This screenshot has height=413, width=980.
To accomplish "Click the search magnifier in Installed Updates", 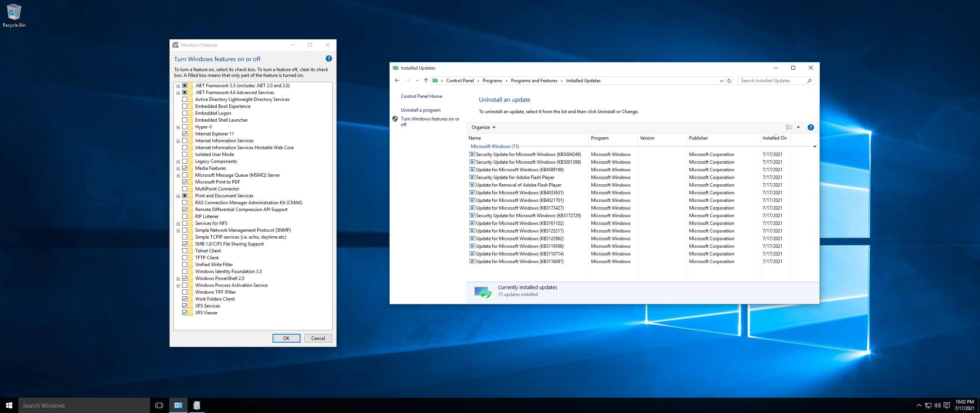I will 809,81.
